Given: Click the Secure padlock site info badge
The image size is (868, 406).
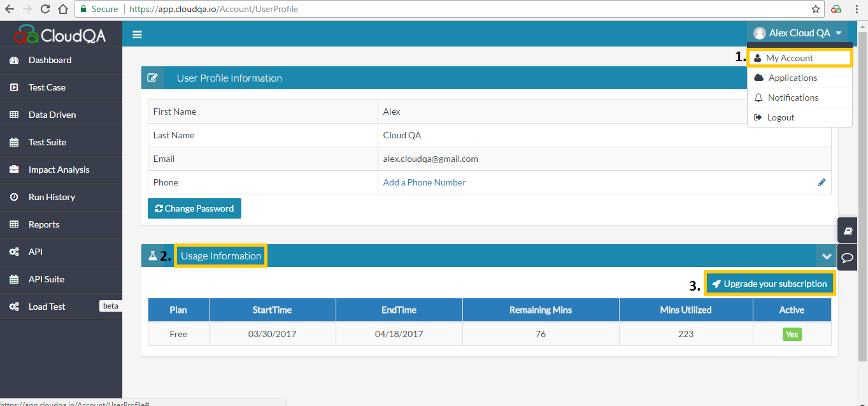Looking at the screenshot, I should coord(99,10).
